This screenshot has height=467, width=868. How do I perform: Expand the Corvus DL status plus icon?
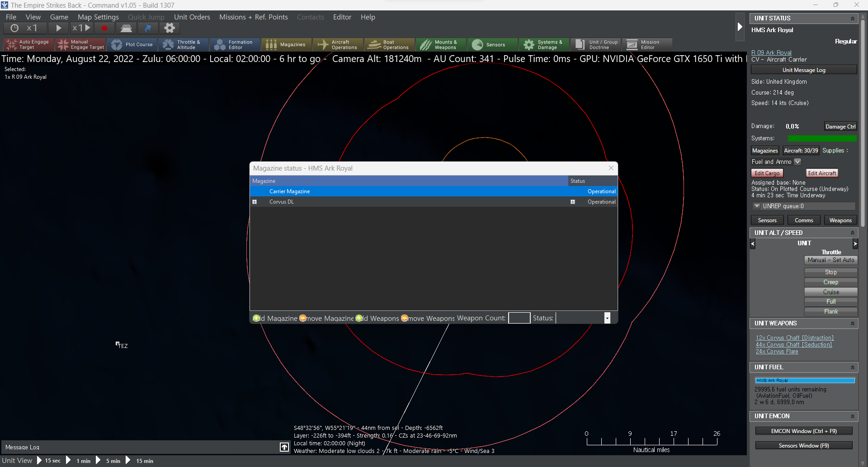[573, 202]
